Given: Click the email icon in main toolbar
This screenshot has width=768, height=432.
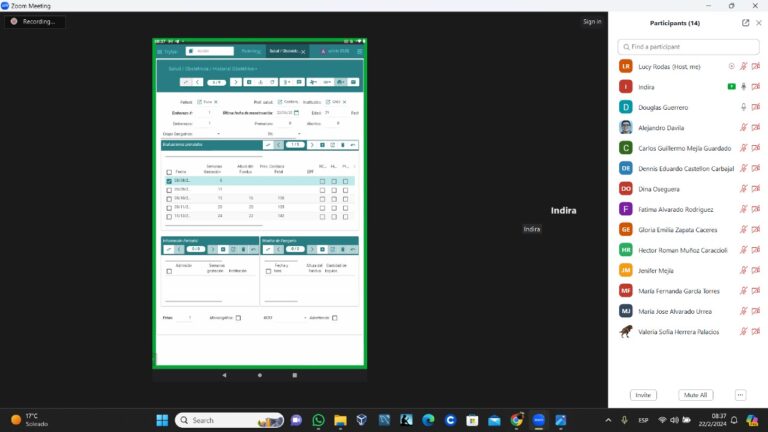Looking at the screenshot, I should pyautogui.click(x=353, y=82).
